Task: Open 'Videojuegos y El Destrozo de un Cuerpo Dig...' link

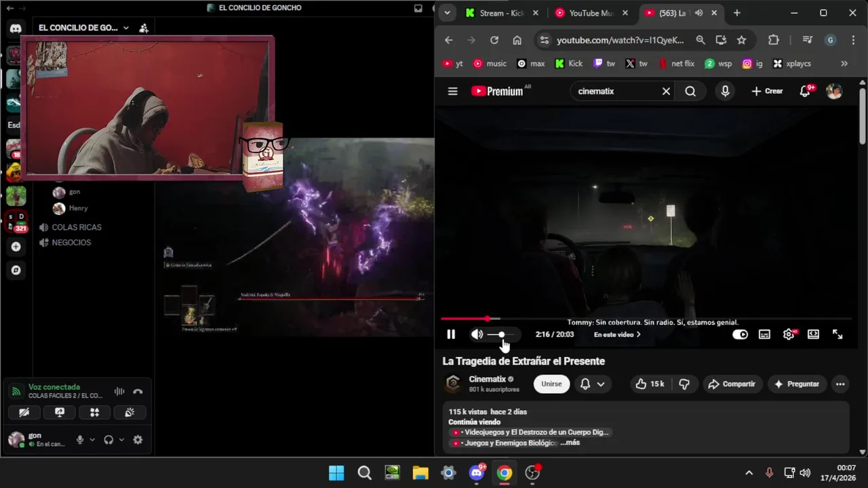Action: tap(530, 432)
